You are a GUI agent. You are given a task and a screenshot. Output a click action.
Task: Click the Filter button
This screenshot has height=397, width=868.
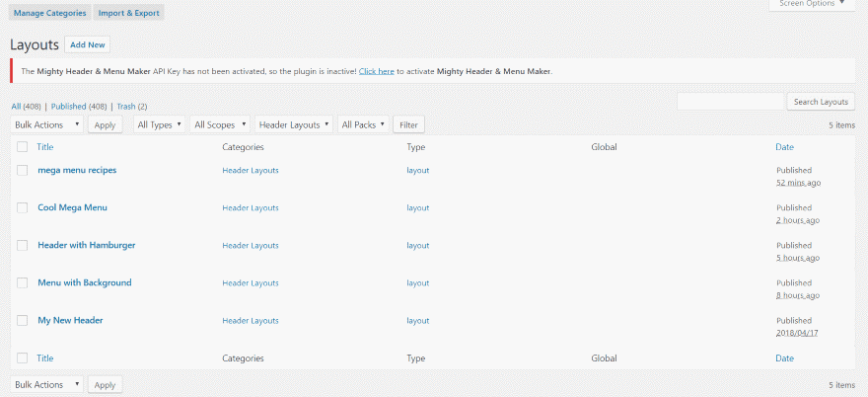[x=408, y=125]
